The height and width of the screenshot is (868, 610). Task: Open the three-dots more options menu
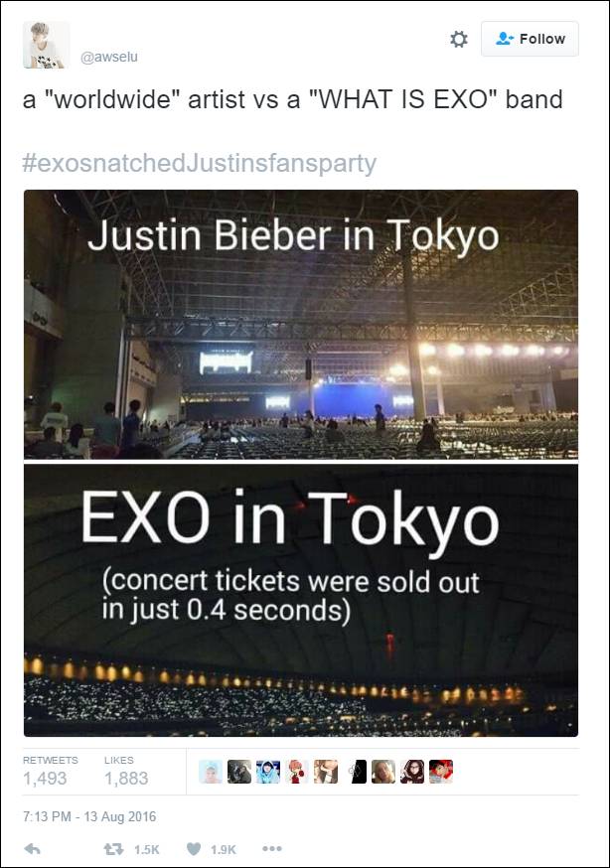[x=271, y=849]
